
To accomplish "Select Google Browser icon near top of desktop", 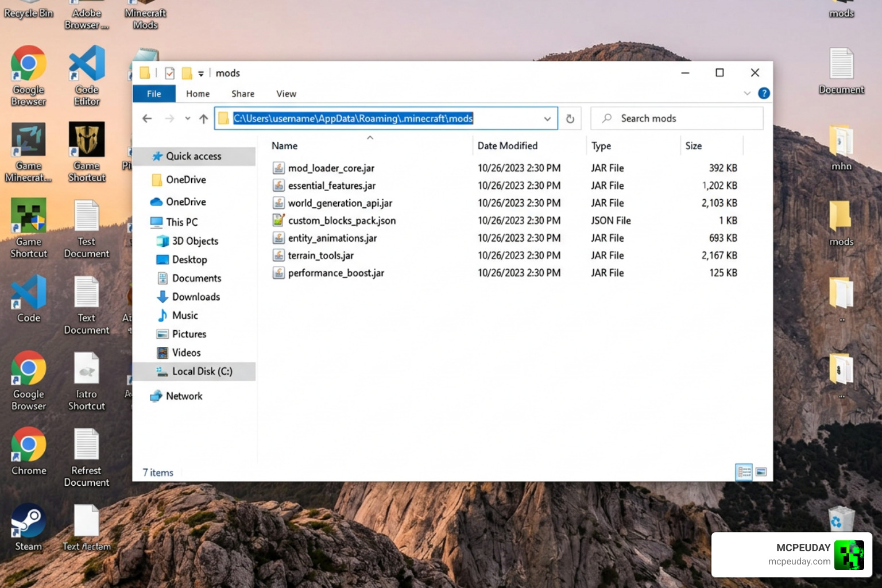I will pos(29,76).
